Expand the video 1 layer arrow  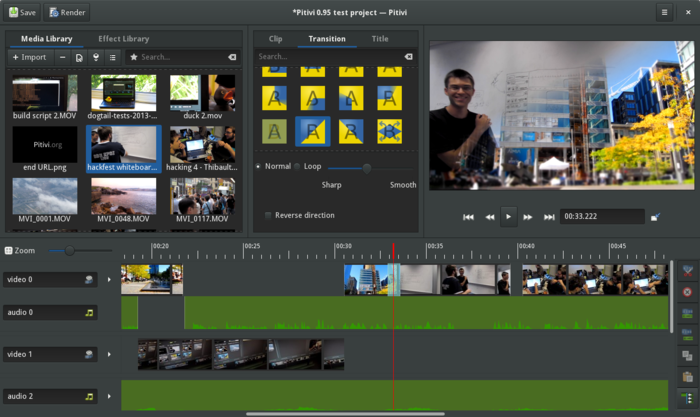click(110, 354)
